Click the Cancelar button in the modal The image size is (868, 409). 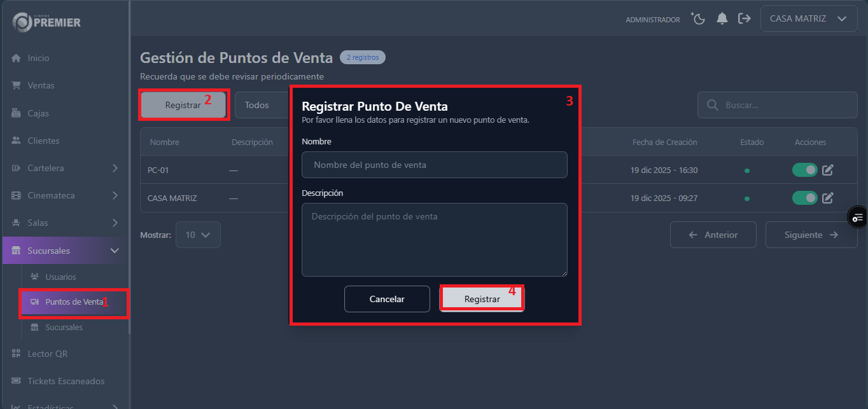[x=387, y=298]
